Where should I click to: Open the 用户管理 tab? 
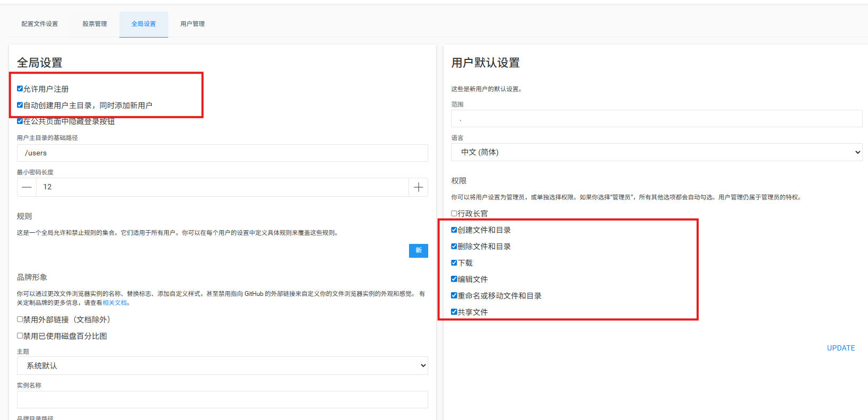click(193, 24)
